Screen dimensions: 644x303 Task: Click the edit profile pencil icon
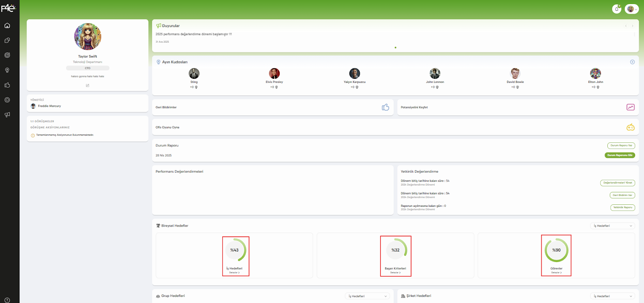click(x=87, y=85)
